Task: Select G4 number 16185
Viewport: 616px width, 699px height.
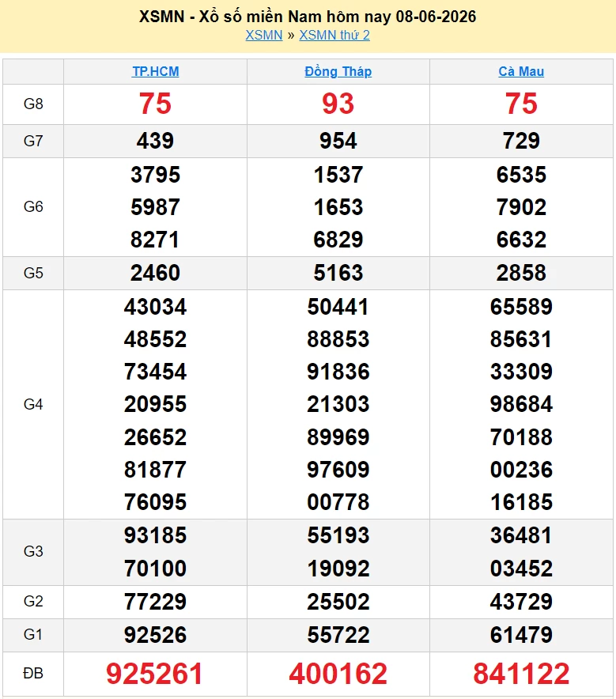Action: 521,502
